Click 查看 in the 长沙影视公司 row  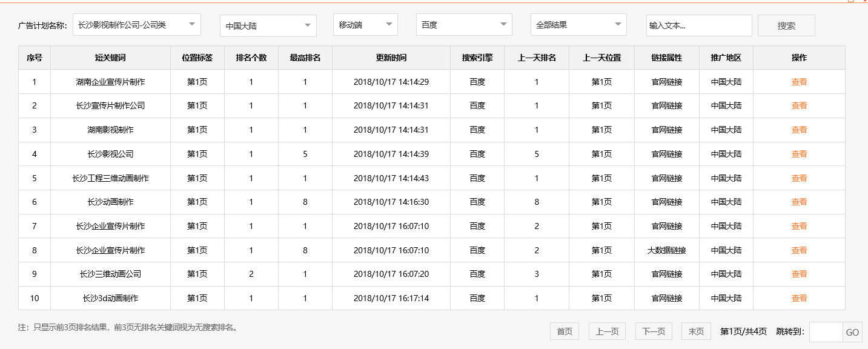click(x=799, y=154)
